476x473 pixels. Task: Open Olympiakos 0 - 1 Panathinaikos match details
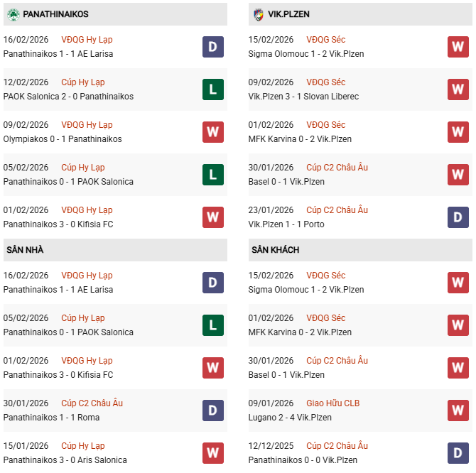coord(63,139)
